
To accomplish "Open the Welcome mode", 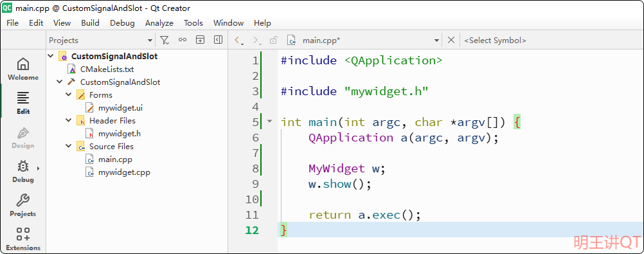I will point(23,69).
